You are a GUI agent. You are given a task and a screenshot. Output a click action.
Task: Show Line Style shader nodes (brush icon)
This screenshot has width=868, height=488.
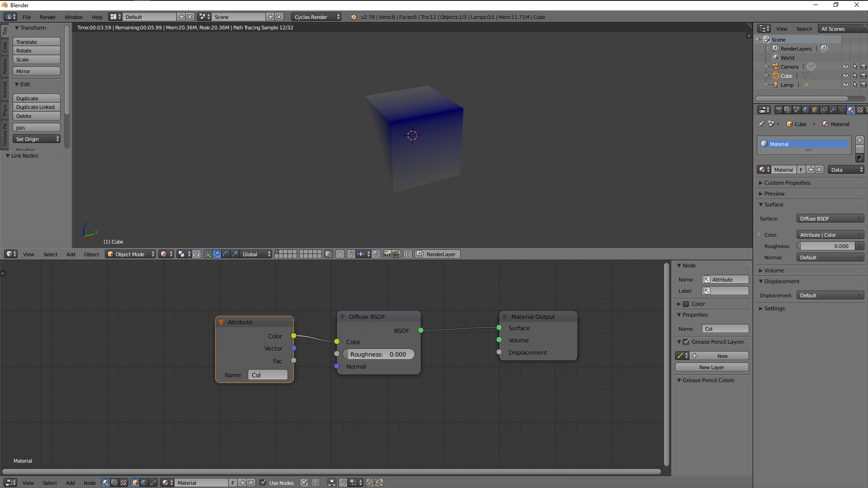tap(153, 483)
